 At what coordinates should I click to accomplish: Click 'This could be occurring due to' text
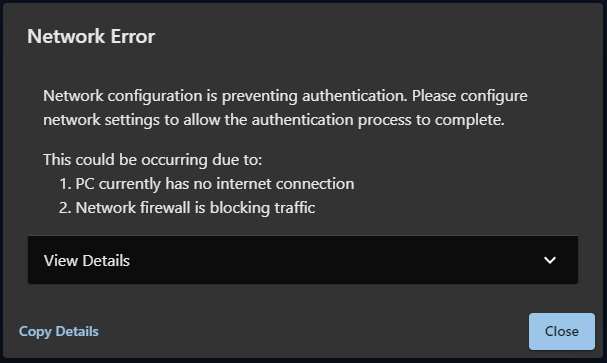tap(153, 160)
